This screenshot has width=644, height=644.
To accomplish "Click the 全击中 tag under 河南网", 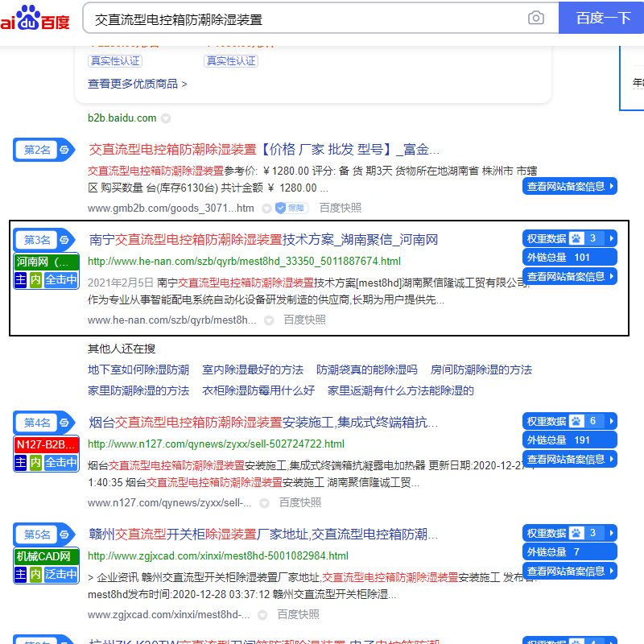I will tap(61, 280).
